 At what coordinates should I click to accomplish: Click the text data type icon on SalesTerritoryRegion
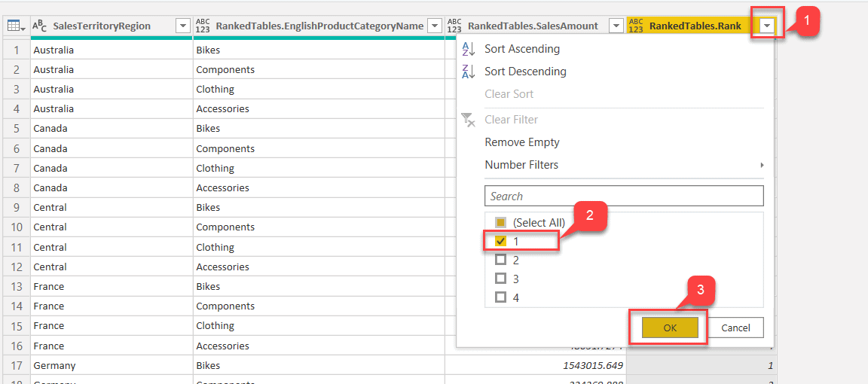(x=40, y=26)
